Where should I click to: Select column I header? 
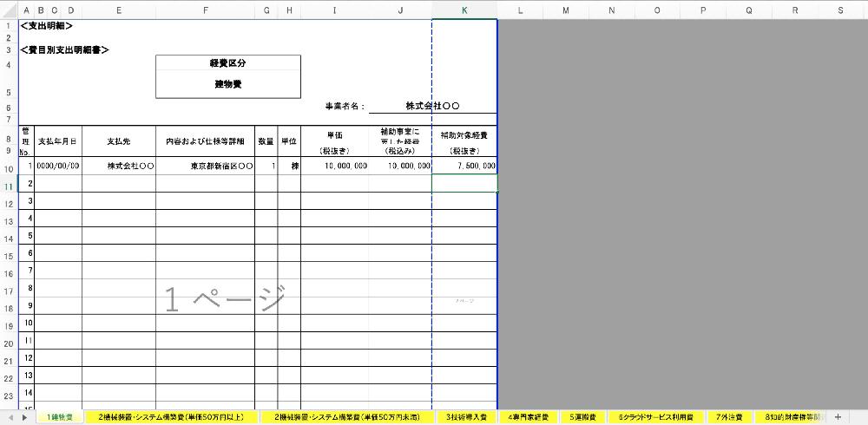pyautogui.click(x=335, y=10)
